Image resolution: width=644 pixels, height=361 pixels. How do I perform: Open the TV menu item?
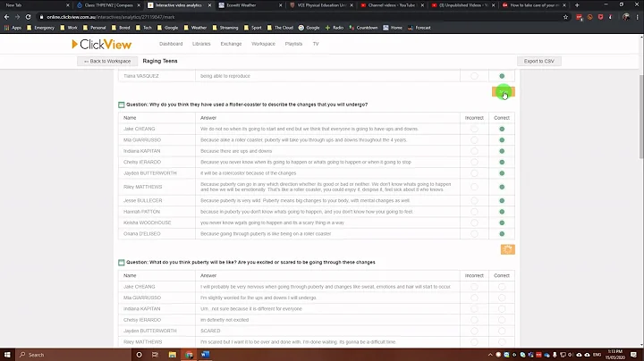point(316,44)
